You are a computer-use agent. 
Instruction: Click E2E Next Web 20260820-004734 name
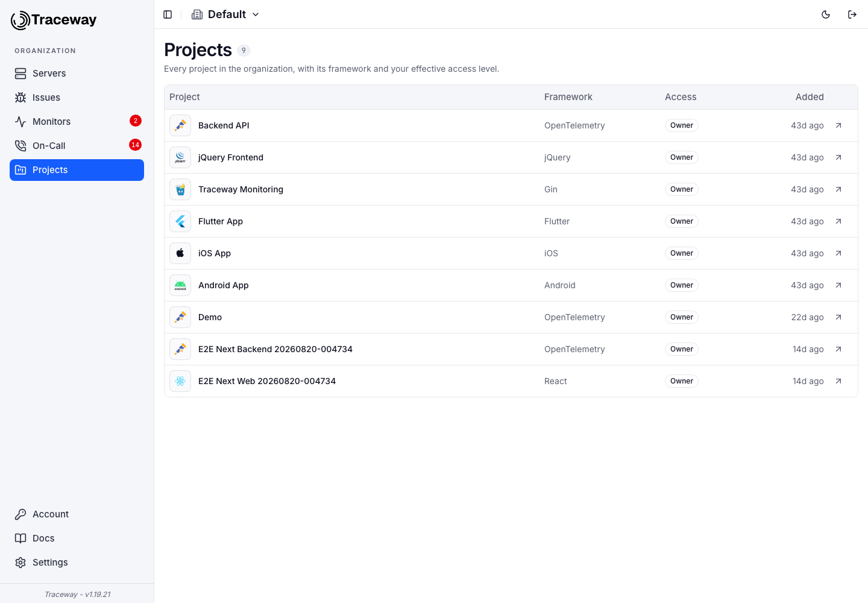coord(267,381)
